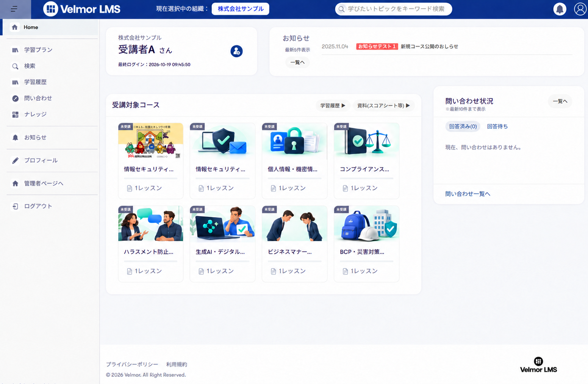Open the 生成AI・デジタル... course thumbnail
588x384 pixels.
(x=222, y=224)
